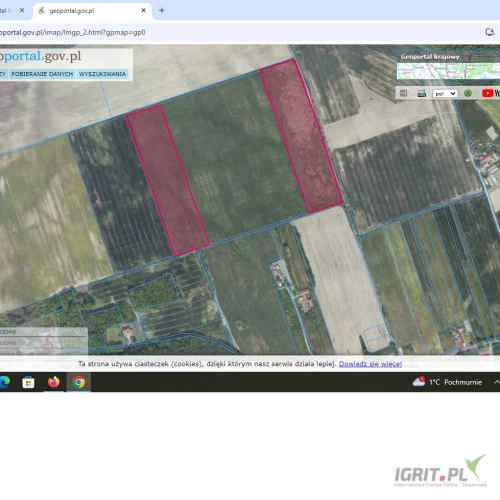
Task: Click the Geoportal krajowy overview minimap
Action: 448,71
